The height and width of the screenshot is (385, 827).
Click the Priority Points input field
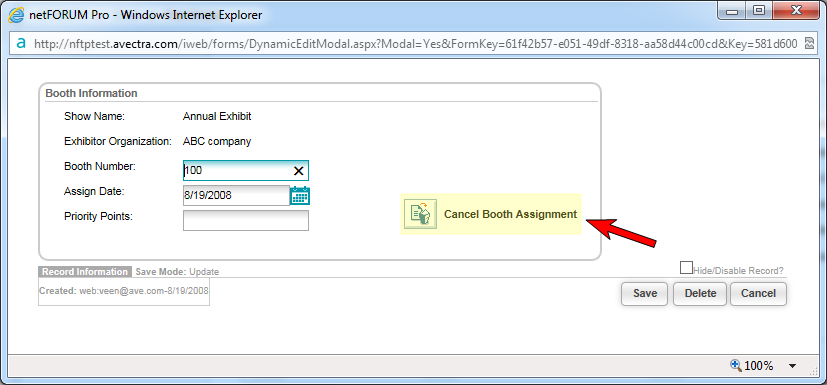[246, 220]
